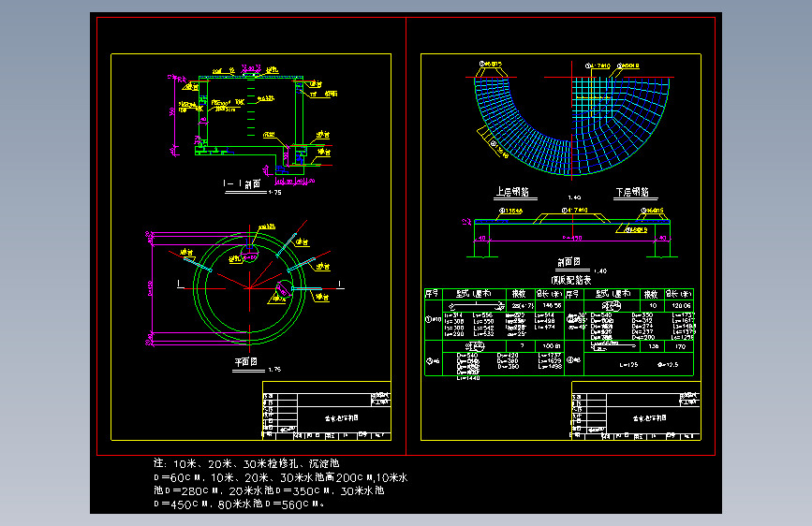This screenshot has width=812, height=526.
Task: Select the "上层钢筋" label
Action: point(512,192)
